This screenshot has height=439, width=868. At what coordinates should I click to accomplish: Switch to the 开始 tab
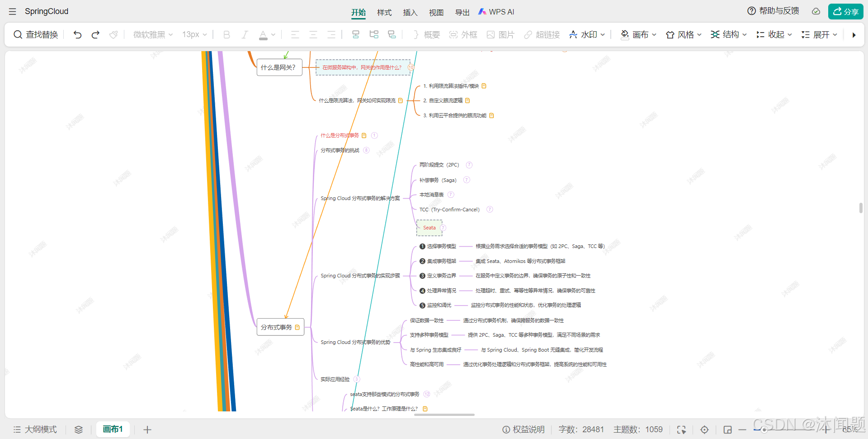click(359, 12)
